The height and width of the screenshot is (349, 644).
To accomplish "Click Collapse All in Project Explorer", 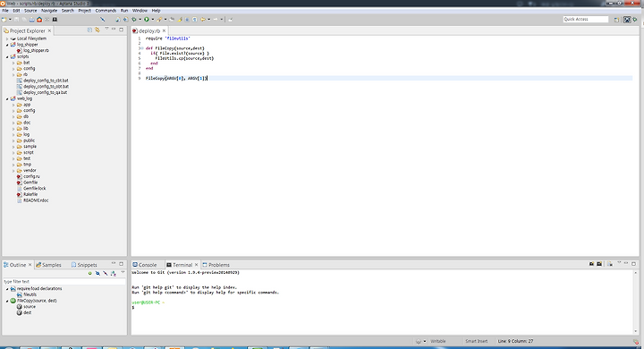I will pos(89,30).
